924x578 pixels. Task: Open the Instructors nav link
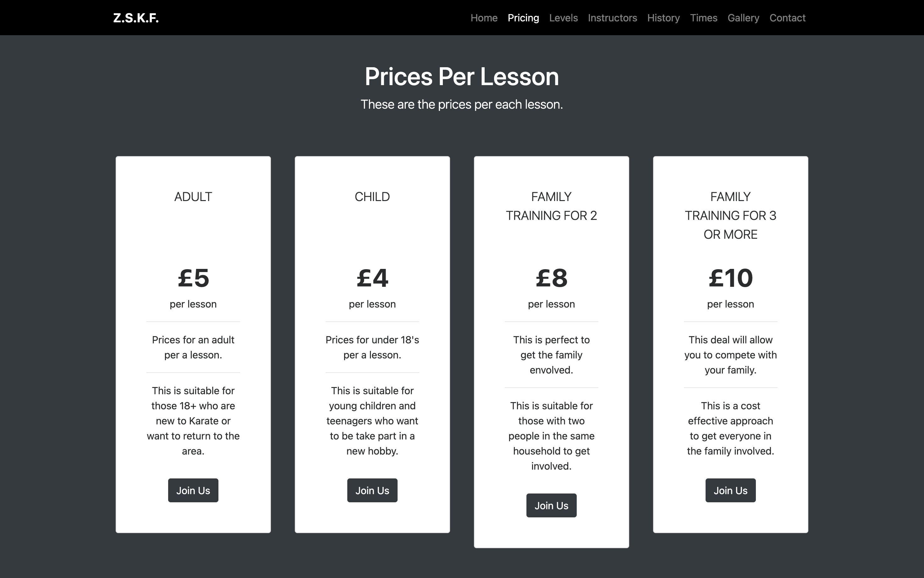[612, 18]
